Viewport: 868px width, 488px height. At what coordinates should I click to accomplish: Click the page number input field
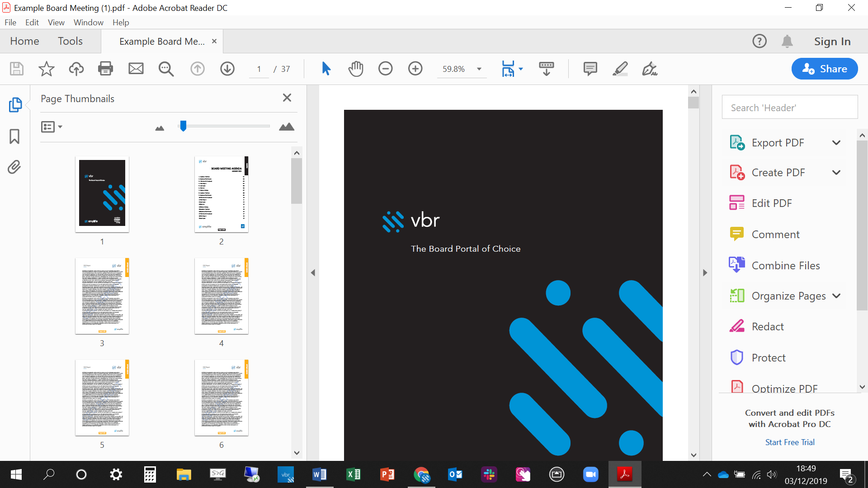259,69
